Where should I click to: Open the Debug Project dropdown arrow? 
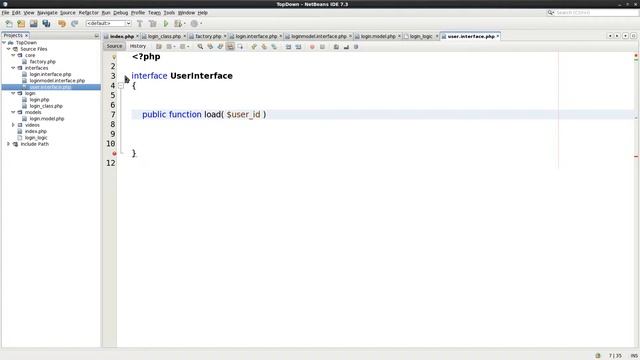184,24
